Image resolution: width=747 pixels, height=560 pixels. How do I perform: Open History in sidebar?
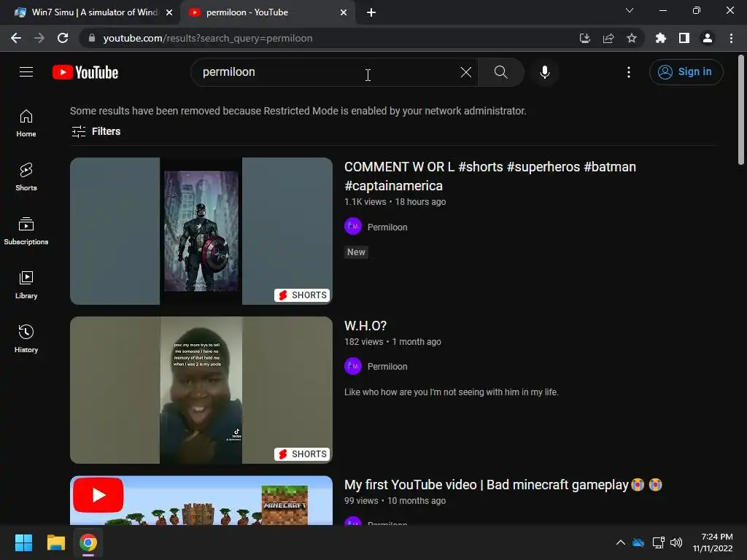point(26,338)
